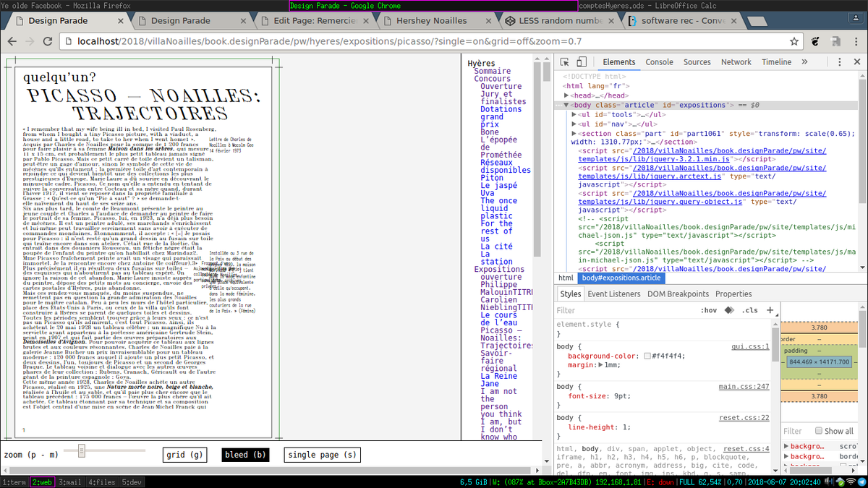The image size is (868, 488).
Task: Expand the head element node
Action: tap(566, 95)
